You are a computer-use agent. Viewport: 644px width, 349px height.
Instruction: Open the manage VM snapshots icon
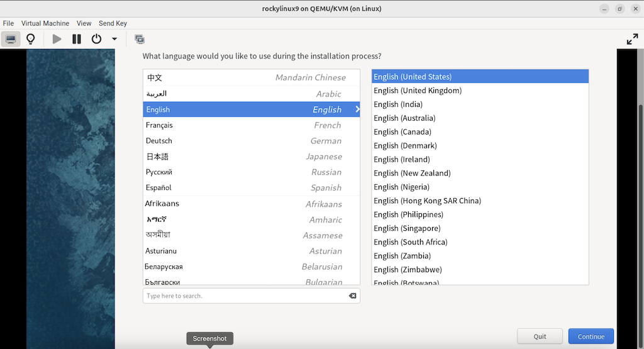[140, 39]
